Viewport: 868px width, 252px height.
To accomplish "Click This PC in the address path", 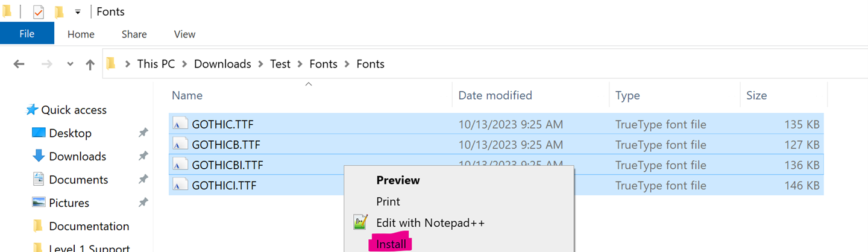I will click(156, 64).
